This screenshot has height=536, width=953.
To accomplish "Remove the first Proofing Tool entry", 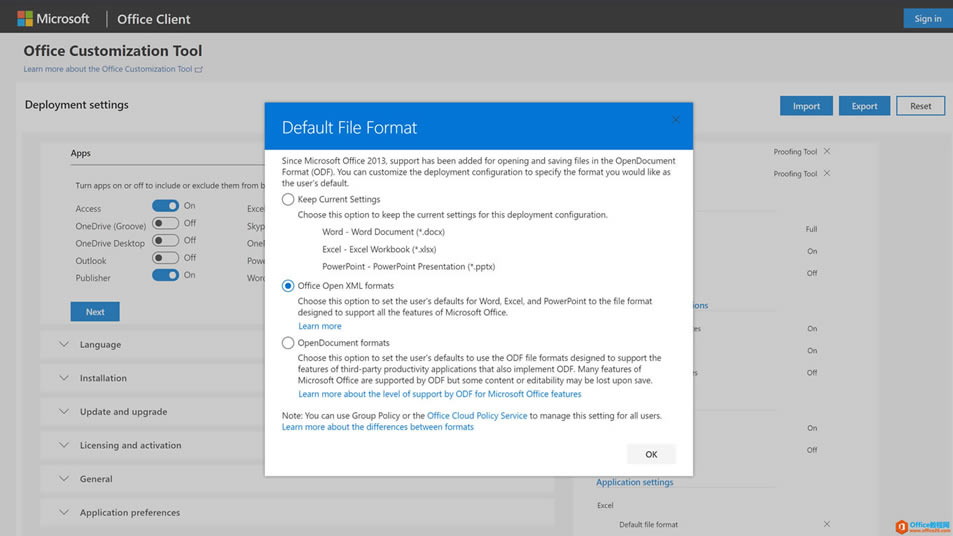I will coord(827,152).
